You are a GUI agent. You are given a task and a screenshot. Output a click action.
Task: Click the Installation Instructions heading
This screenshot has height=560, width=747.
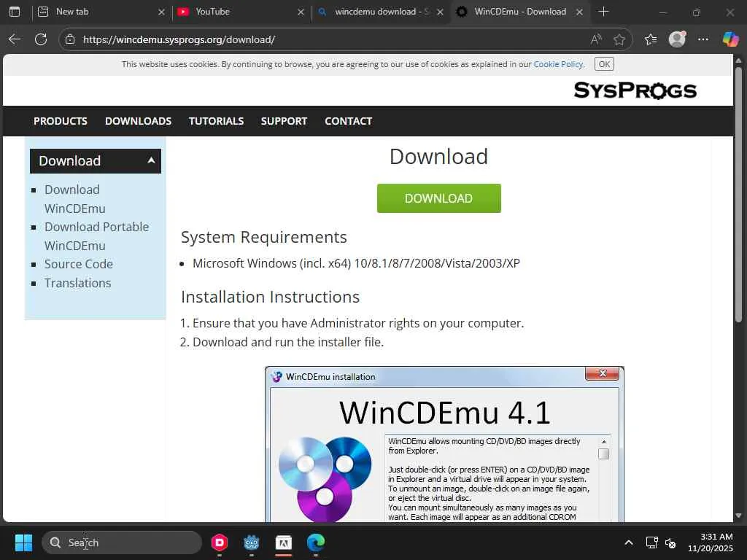270,297
